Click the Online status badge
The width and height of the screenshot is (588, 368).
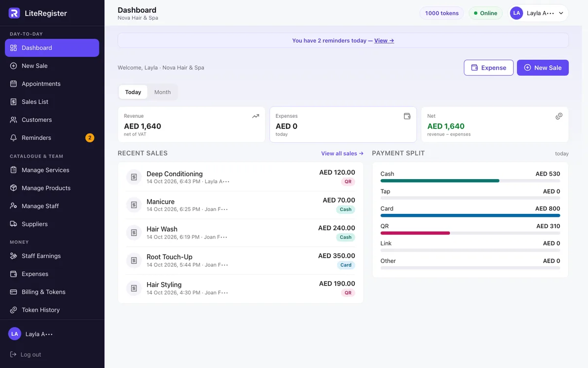tap(486, 13)
